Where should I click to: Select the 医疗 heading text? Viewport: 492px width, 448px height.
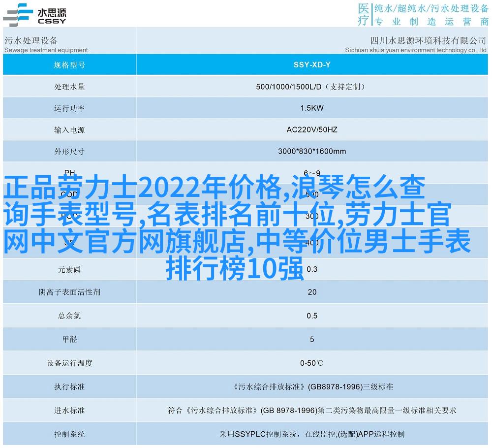point(364,14)
